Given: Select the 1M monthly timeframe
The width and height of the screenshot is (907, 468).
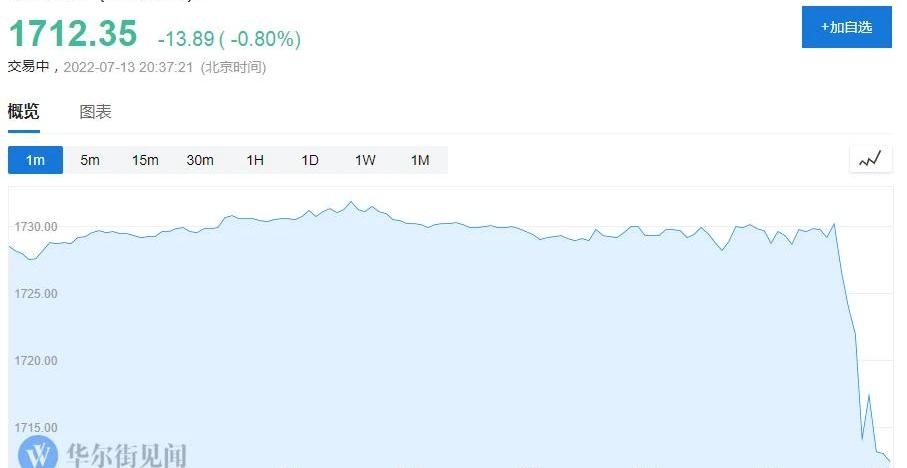Looking at the screenshot, I should (x=420, y=160).
